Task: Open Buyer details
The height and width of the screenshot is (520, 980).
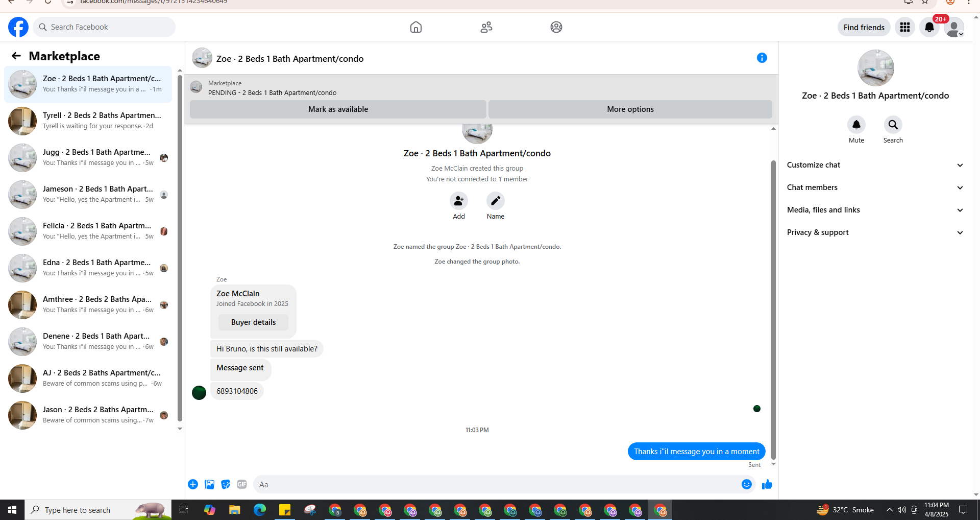Action: click(x=253, y=322)
